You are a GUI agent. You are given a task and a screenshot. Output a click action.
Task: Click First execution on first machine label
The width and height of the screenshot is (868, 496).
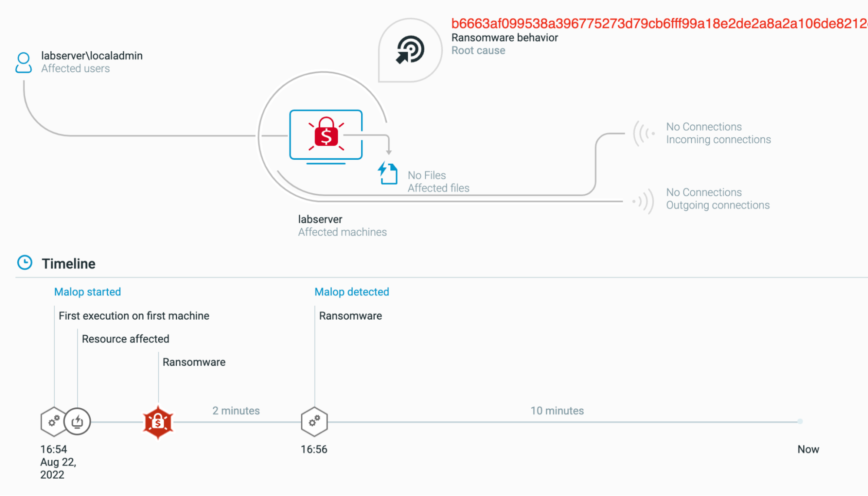(134, 316)
